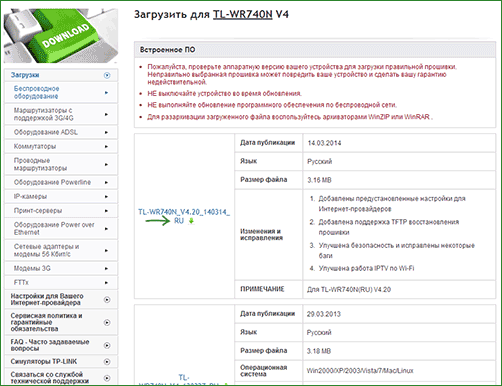Expand arrow beside Маршрутизаторы с поддержкой 3G/4G
This screenshot has width=502, height=386.
click(x=106, y=114)
